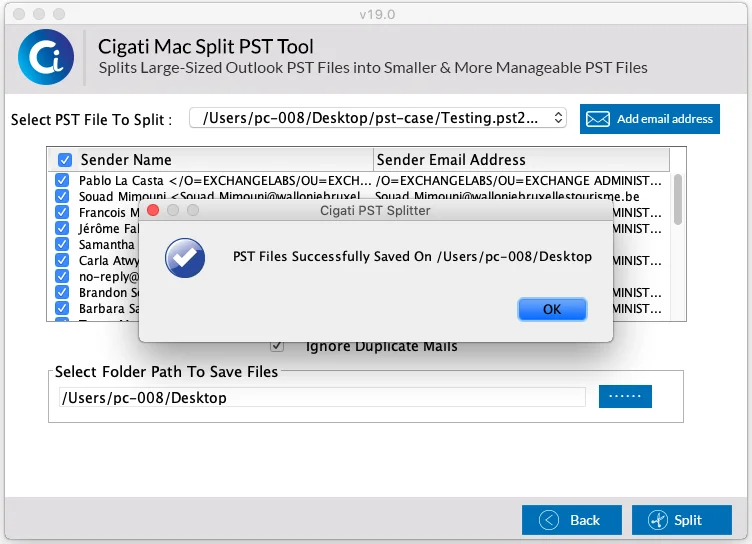Close the Cigati PST Splitter dialog
This screenshot has width=752, height=544.
(153, 210)
